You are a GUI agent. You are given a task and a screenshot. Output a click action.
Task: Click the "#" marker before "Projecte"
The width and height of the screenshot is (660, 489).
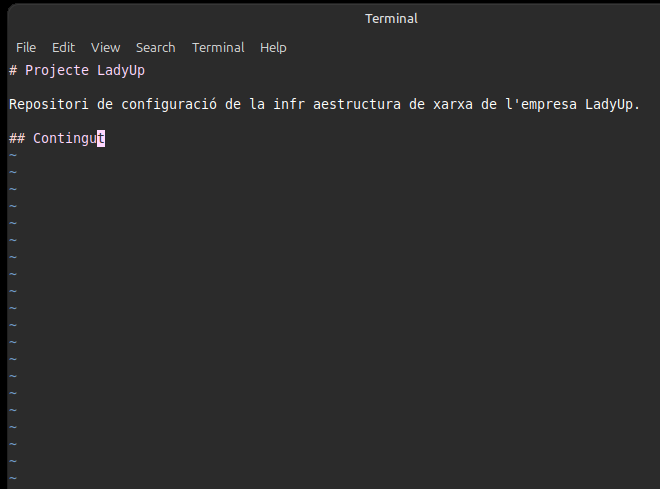coord(13,71)
